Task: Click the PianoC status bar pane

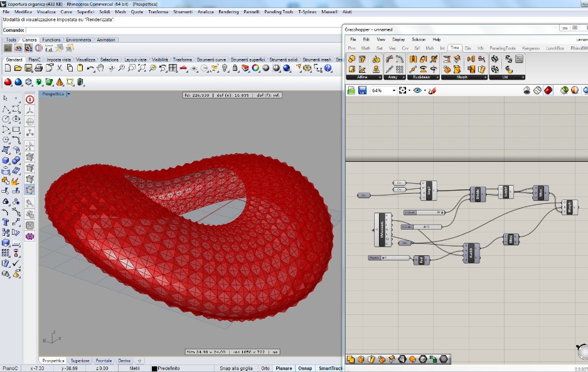Action: point(10,368)
